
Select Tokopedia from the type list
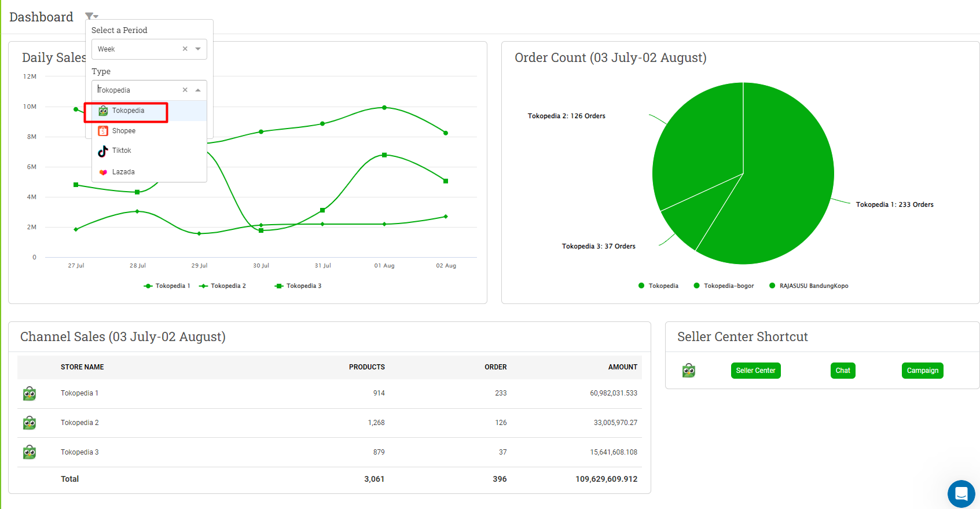click(149, 111)
